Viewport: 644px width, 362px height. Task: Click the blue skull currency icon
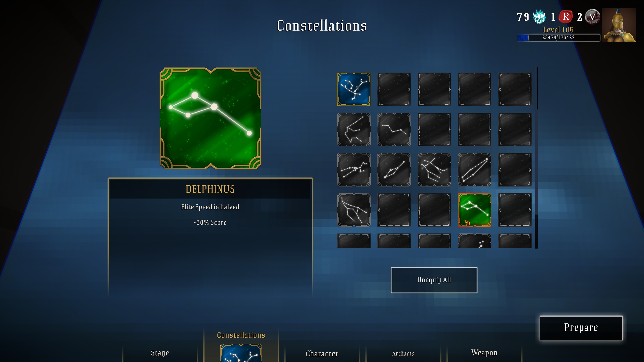(x=539, y=17)
